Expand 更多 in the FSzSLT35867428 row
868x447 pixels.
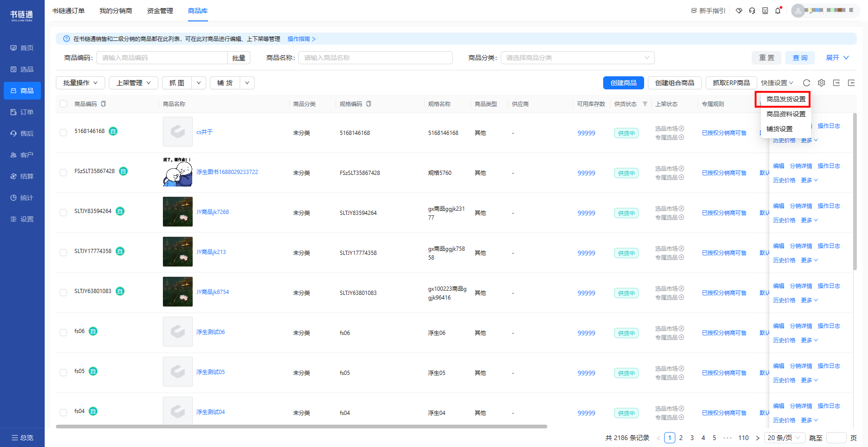click(x=809, y=180)
